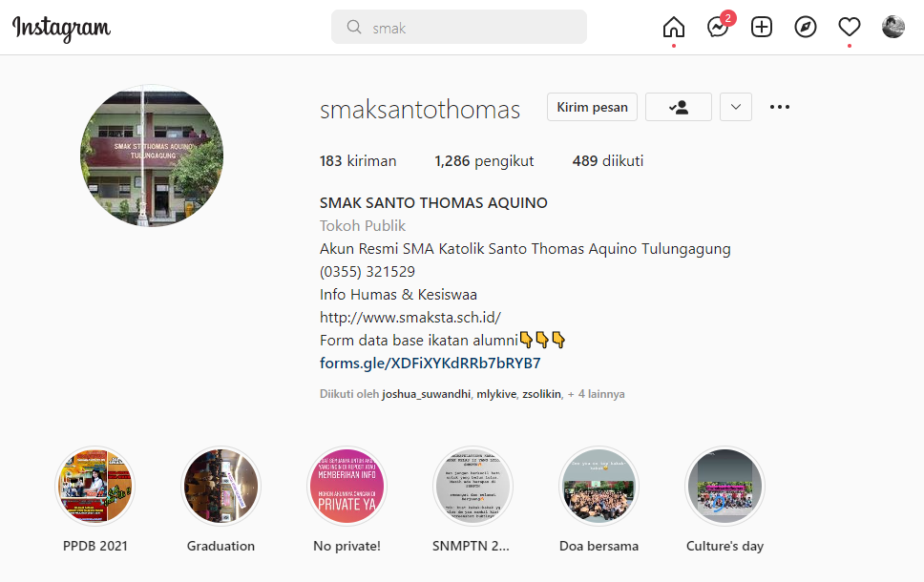
Task: Go to the Instagram home feed icon
Action: tap(674, 27)
